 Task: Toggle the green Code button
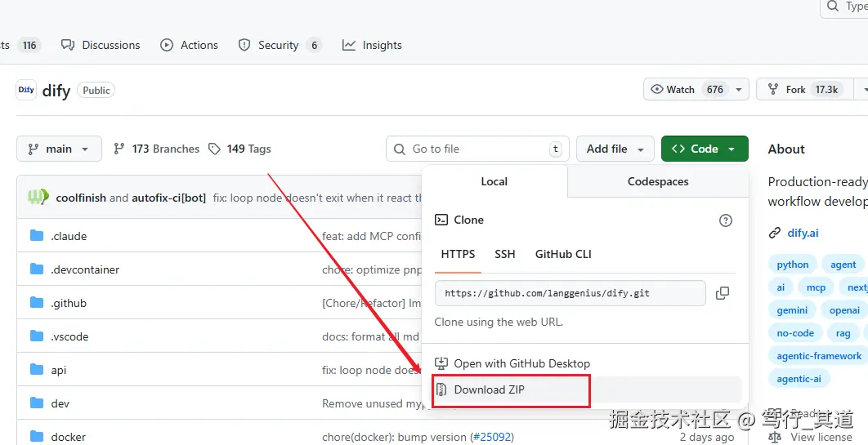pos(705,149)
